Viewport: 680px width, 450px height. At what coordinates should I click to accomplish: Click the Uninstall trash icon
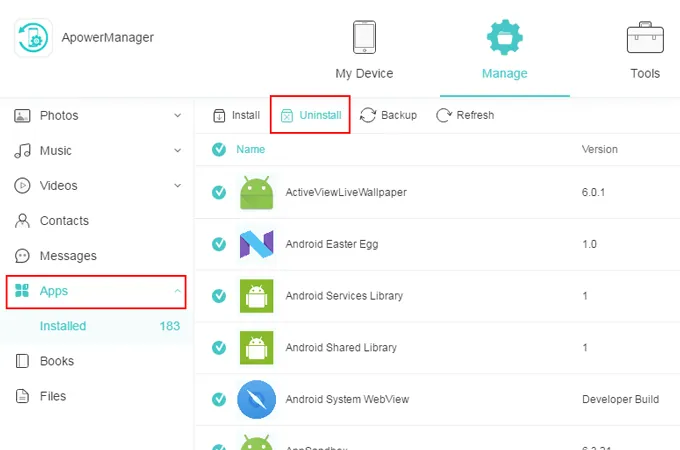pyautogui.click(x=287, y=116)
